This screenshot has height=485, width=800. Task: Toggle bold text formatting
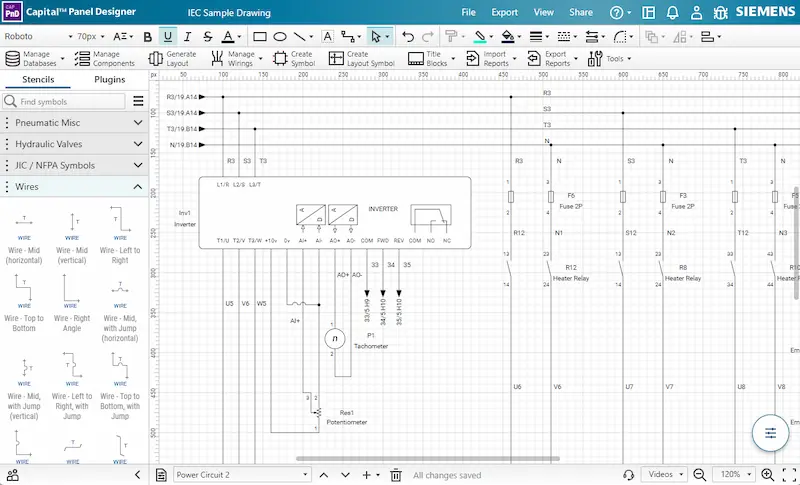click(148, 36)
